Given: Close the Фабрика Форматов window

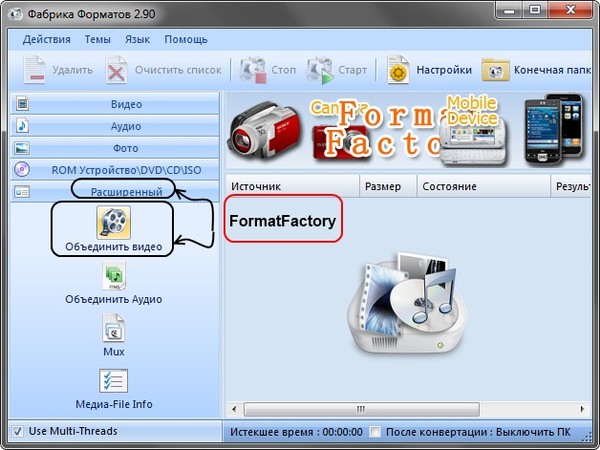Looking at the screenshot, I should (x=571, y=11).
